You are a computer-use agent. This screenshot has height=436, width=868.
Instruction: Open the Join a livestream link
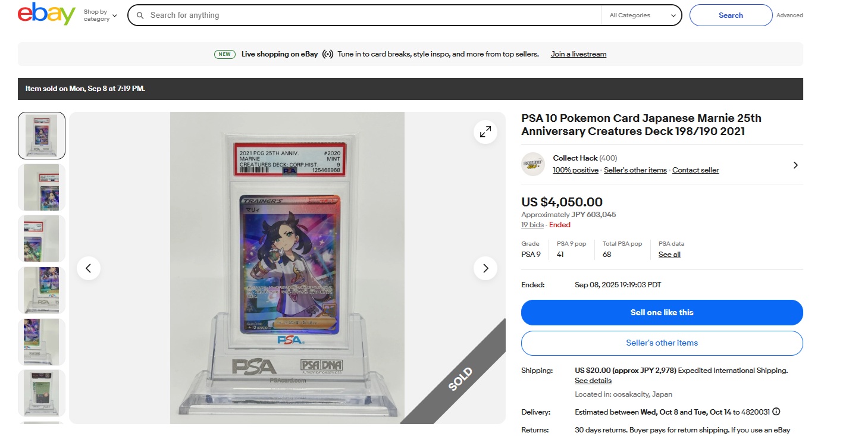tap(578, 54)
